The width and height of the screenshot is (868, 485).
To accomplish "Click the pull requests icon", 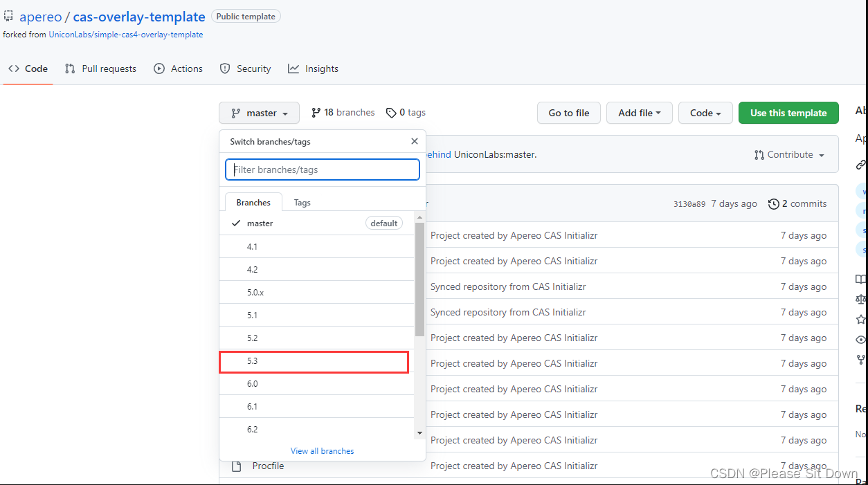I will (x=70, y=68).
